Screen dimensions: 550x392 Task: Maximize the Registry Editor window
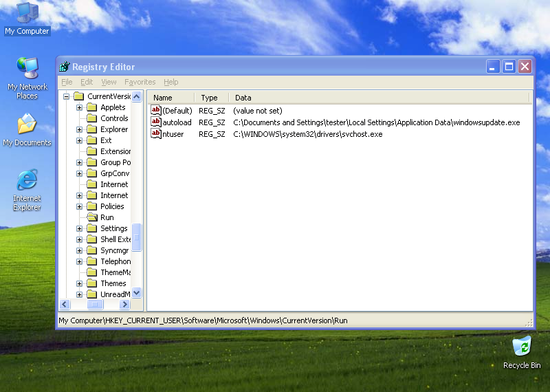[509, 66]
